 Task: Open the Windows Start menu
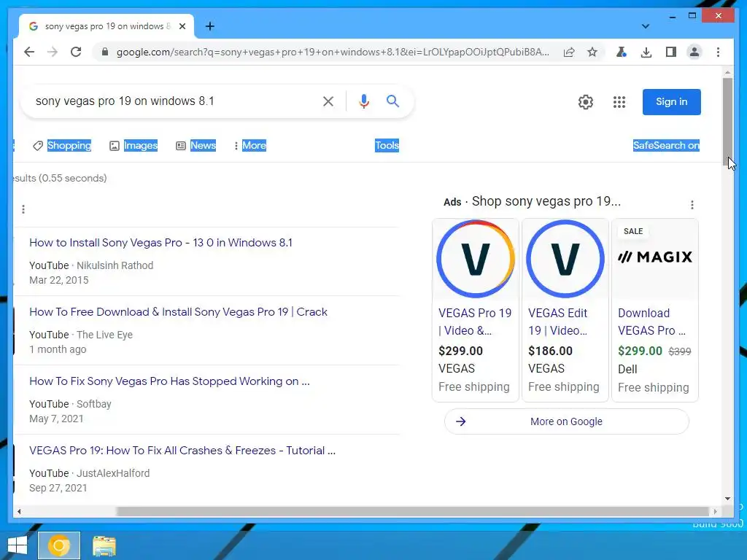(x=18, y=545)
